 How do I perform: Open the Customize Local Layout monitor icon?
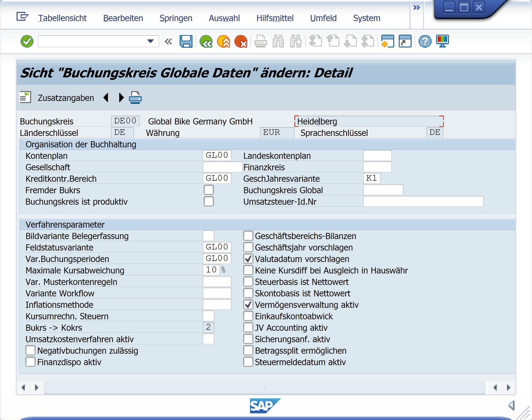[442, 41]
